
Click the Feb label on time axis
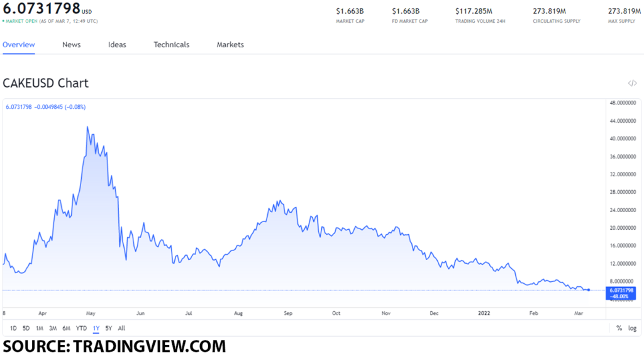(x=533, y=313)
